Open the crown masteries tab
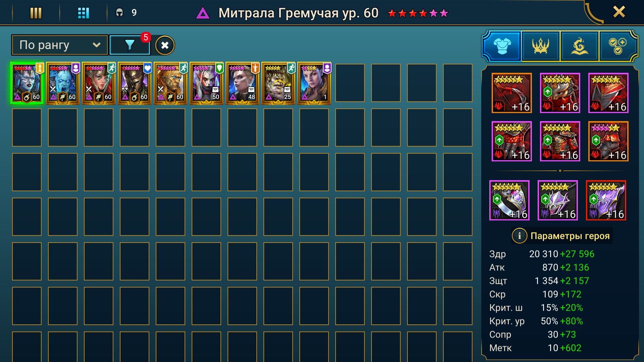 coord(541,46)
